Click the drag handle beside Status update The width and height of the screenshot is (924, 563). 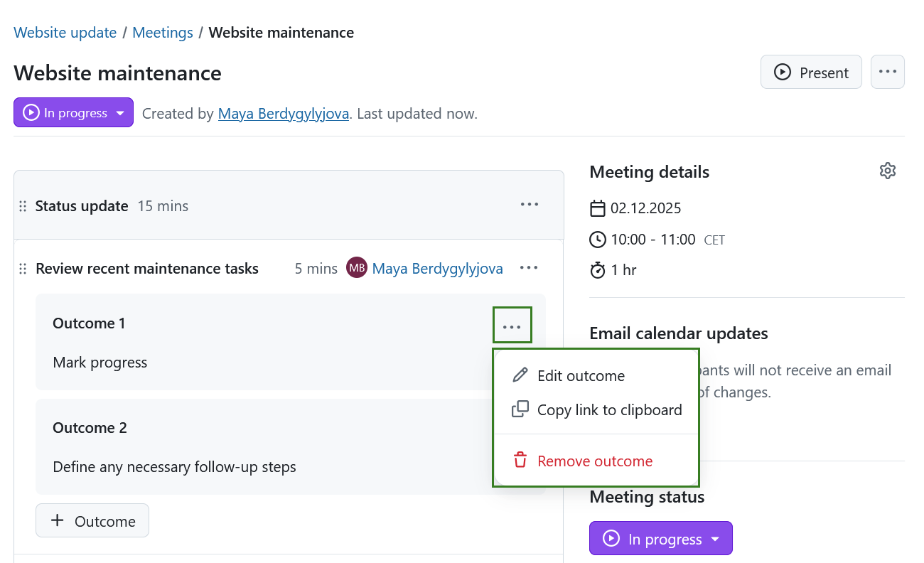(x=23, y=205)
